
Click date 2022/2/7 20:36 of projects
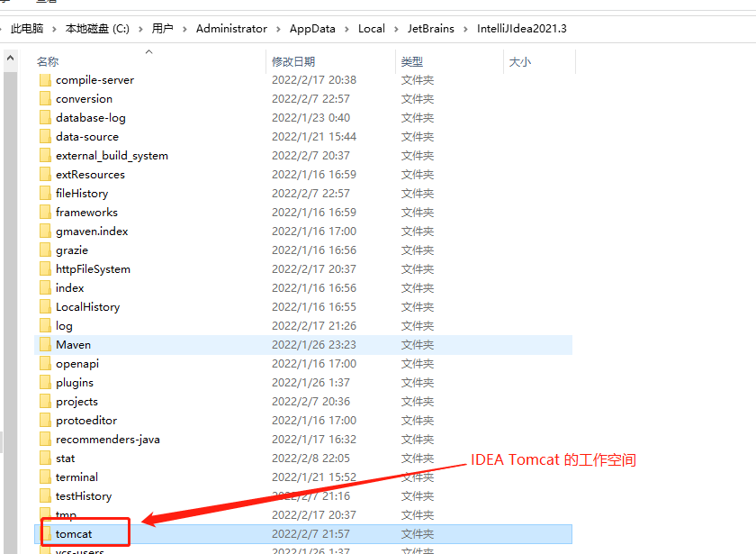310,402
